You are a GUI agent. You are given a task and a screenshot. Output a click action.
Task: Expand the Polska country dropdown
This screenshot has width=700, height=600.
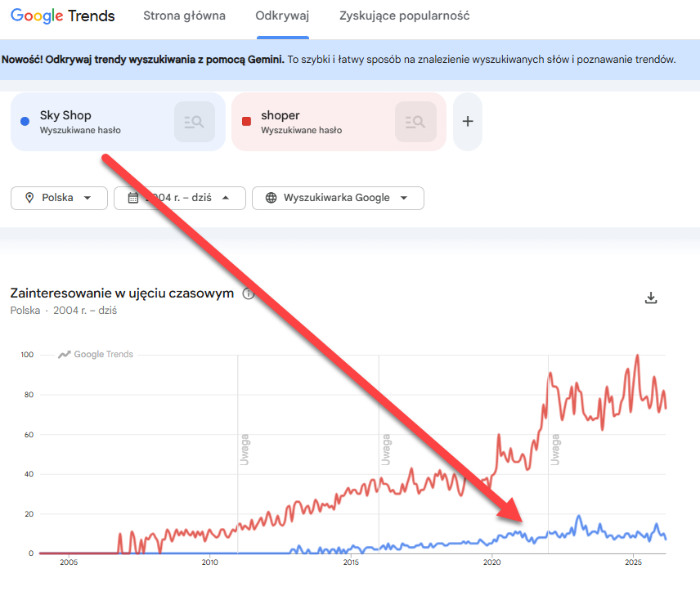[59, 198]
